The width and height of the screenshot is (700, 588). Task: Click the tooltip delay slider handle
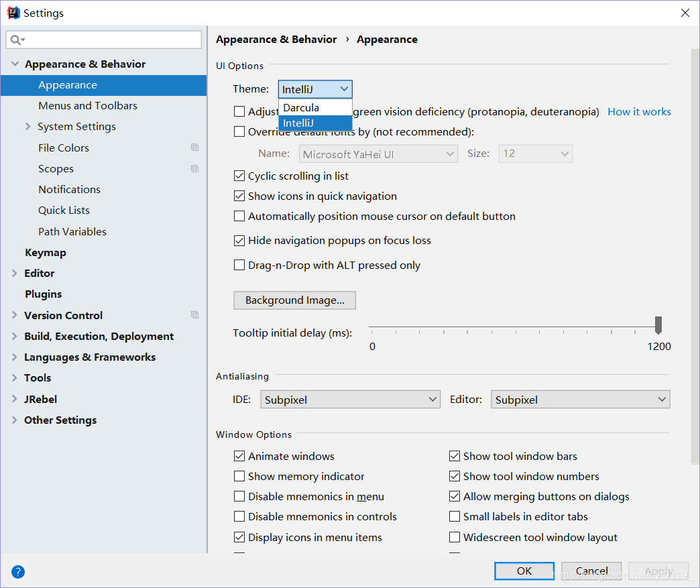[x=658, y=325]
